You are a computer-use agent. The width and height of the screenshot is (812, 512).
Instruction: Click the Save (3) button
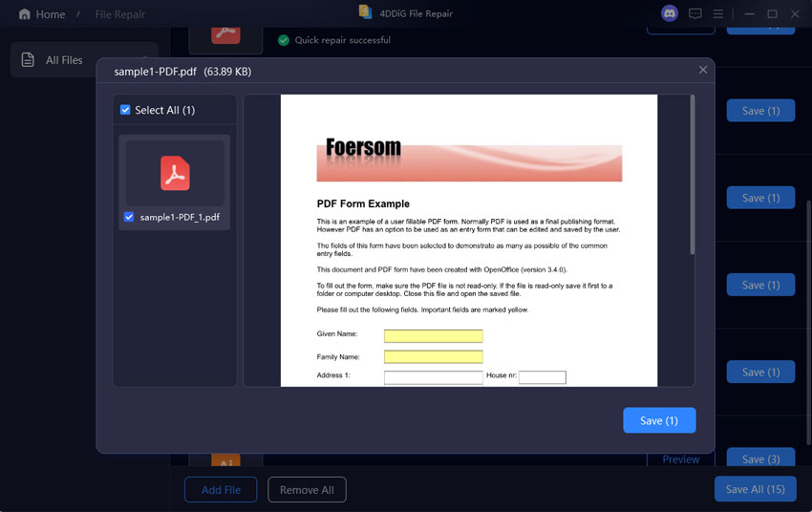(x=760, y=459)
